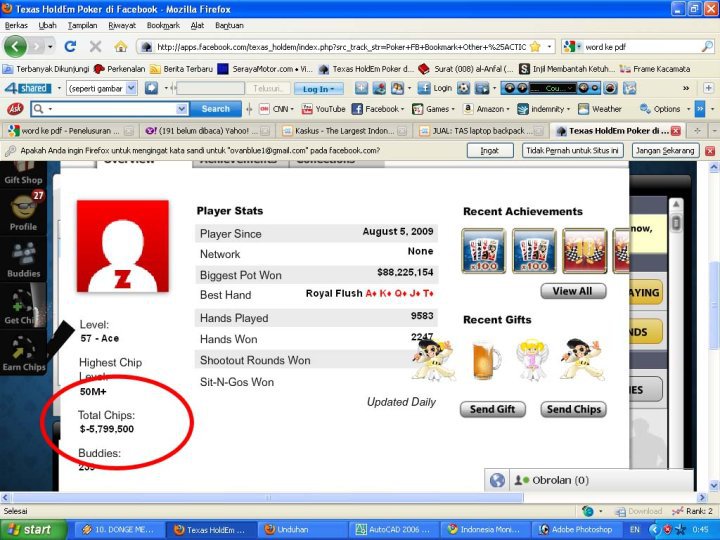
Task: Open YouTube from the Ask toolbar
Action: 323,109
